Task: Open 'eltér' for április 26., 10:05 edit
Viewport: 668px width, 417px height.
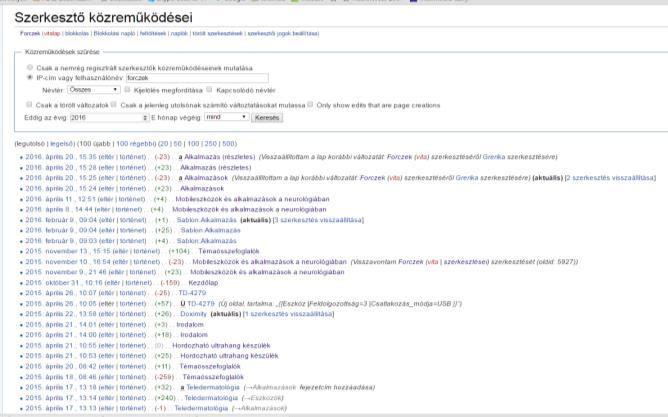Action: click(107, 303)
